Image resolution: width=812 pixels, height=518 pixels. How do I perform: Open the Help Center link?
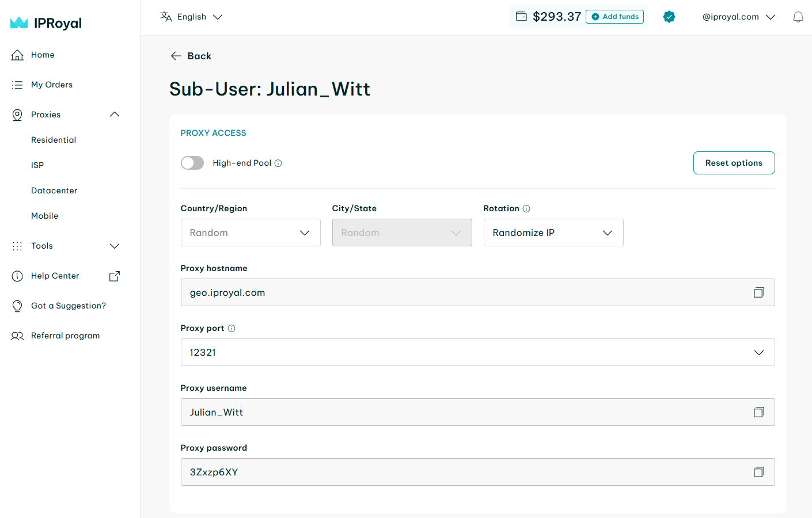click(x=55, y=276)
